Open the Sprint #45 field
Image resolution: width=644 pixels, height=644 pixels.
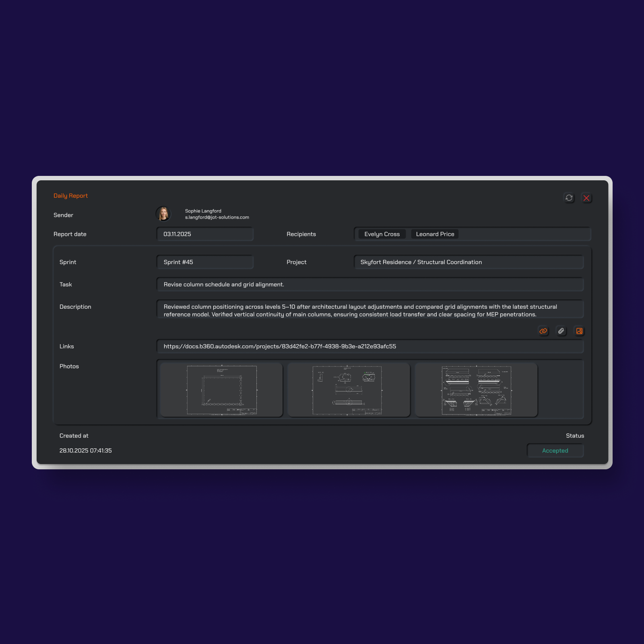point(204,262)
